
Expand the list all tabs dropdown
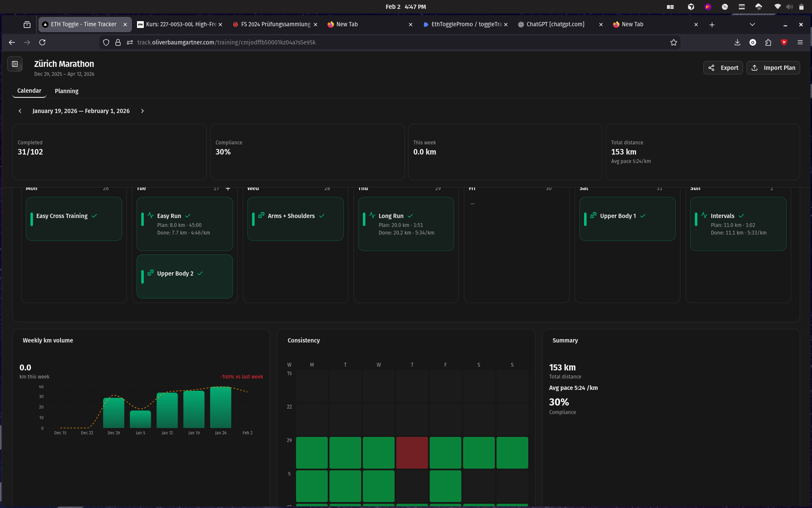(x=752, y=25)
